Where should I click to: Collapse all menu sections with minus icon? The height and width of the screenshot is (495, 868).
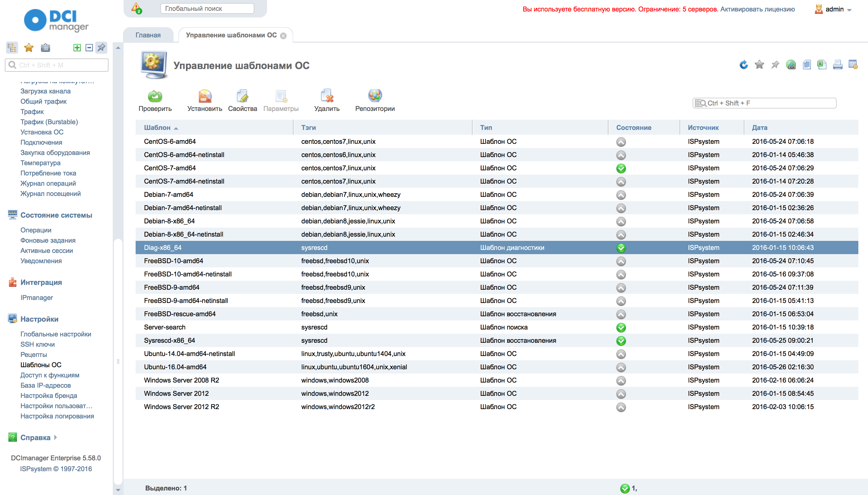click(89, 48)
